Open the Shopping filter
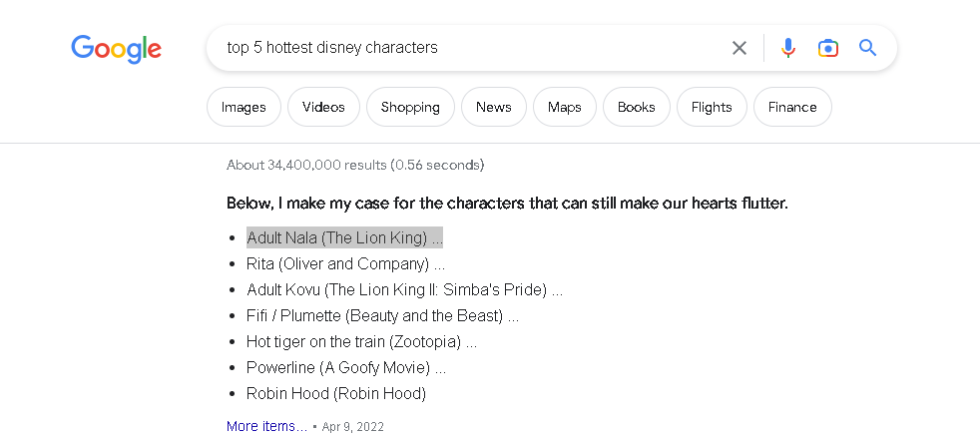This screenshot has height=438, width=980. point(410,107)
